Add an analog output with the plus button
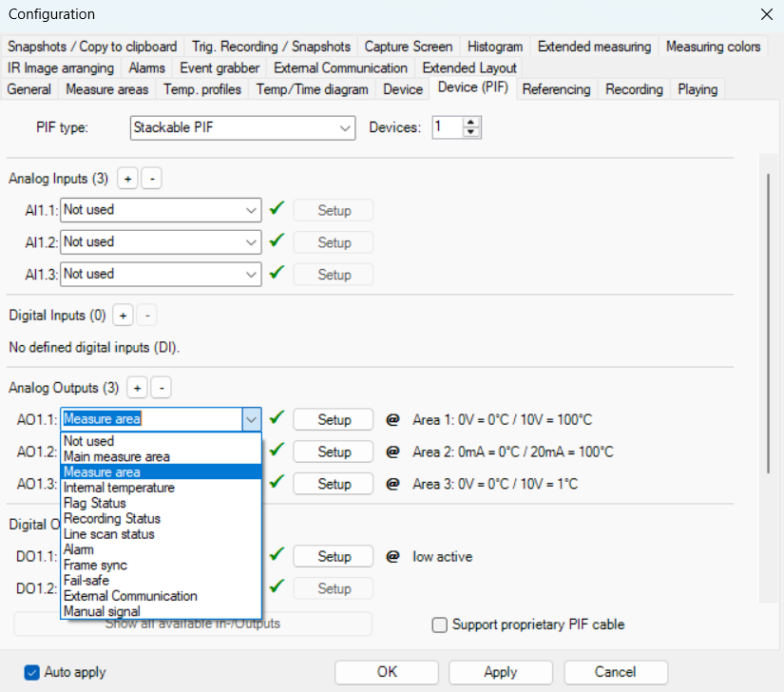Image resolution: width=784 pixels, height=692 pixels. click(x=137, y=388)
